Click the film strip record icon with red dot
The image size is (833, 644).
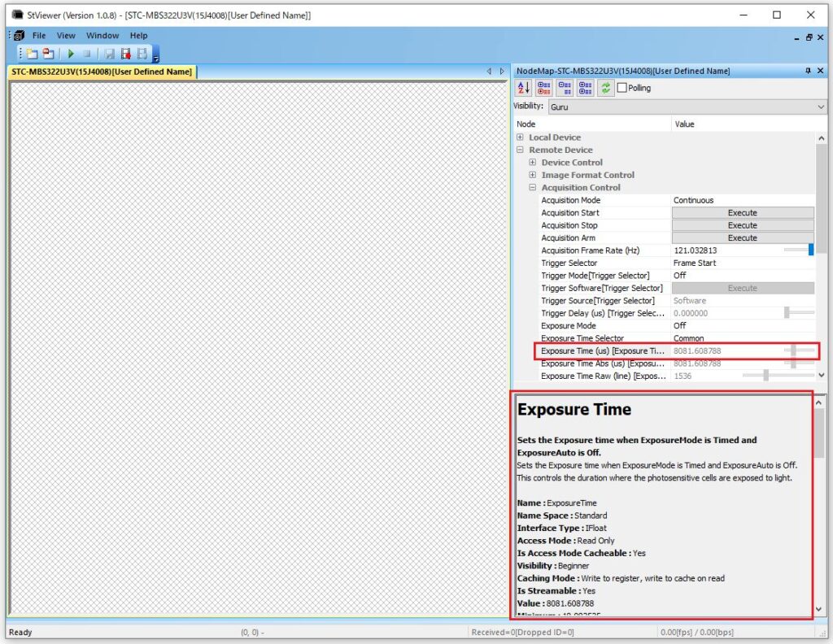126,54
